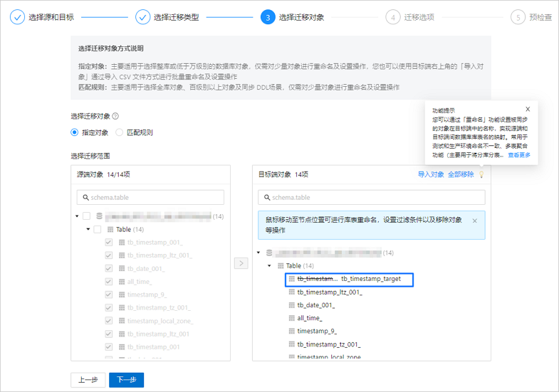Collapse the target database root node

258,253
